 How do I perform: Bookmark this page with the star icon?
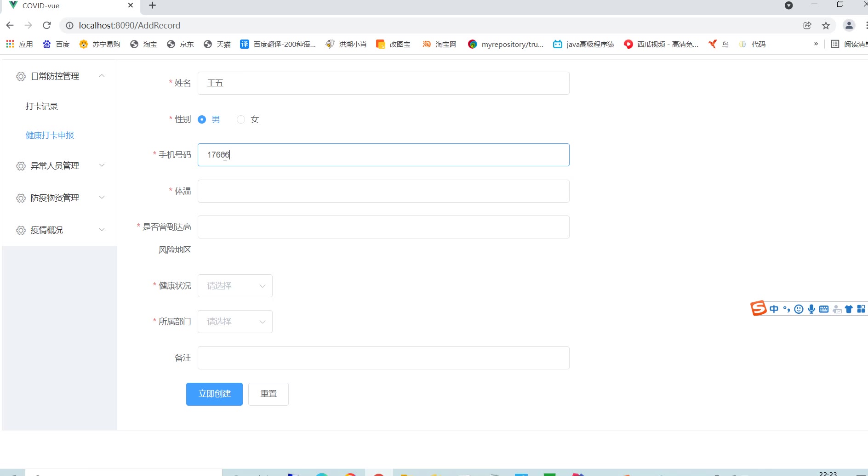[826, 25]
